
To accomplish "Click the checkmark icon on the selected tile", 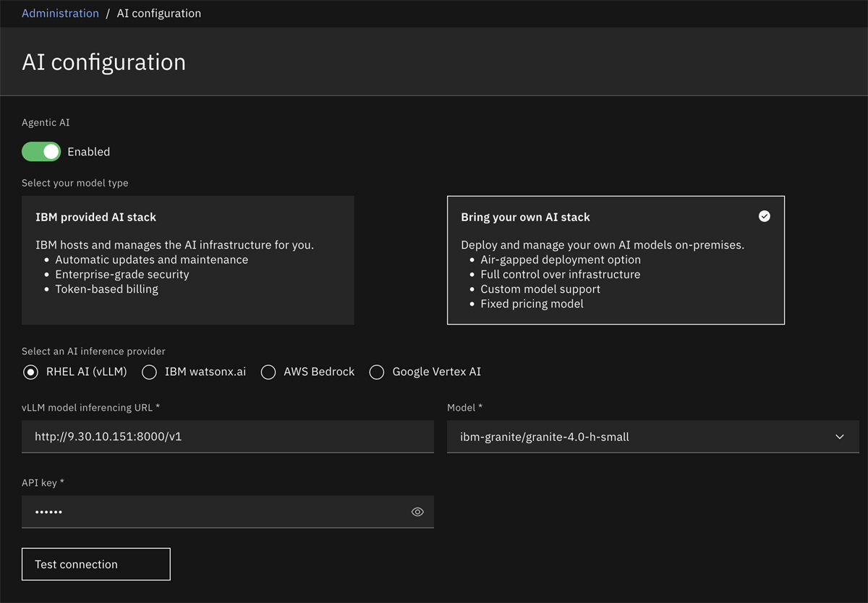I will coord(764,216).
